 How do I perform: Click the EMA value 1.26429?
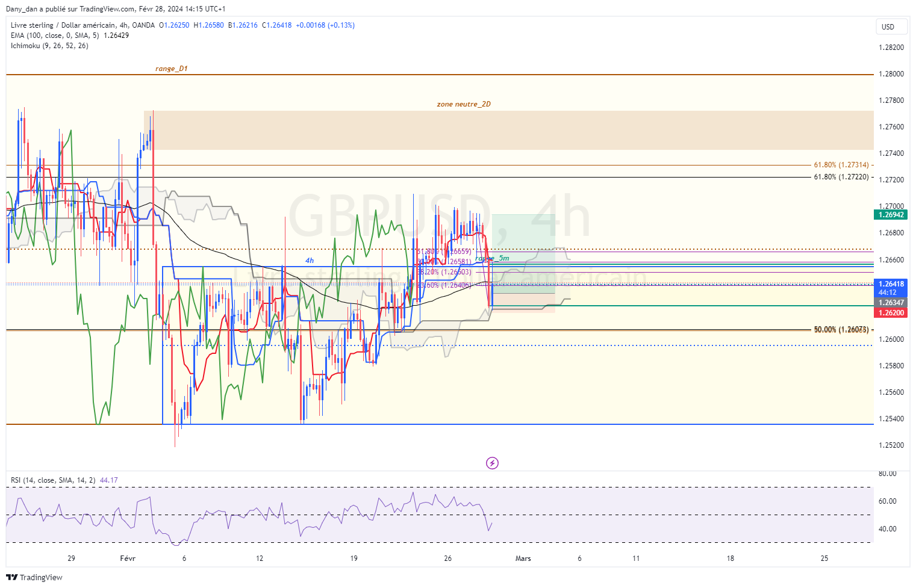pos(116,36)
